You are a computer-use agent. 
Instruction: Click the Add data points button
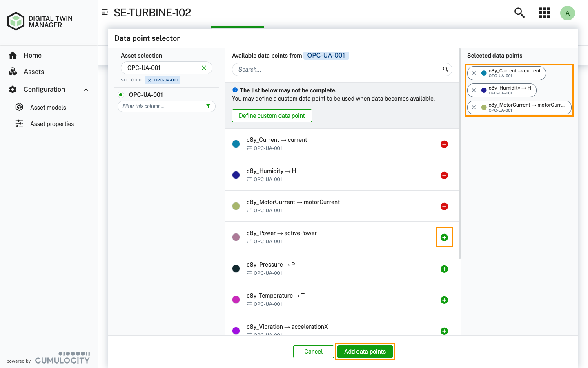tap(365, 351)
